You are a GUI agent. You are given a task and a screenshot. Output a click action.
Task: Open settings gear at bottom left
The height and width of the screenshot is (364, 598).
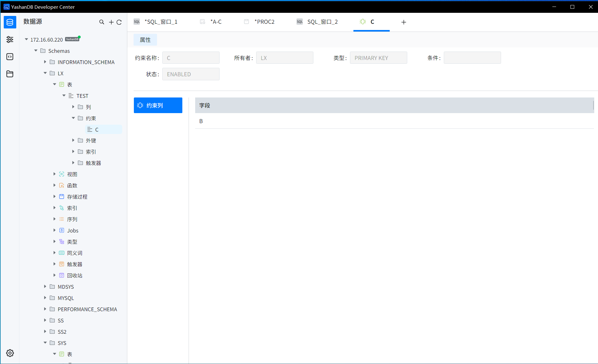pos(10,353)
